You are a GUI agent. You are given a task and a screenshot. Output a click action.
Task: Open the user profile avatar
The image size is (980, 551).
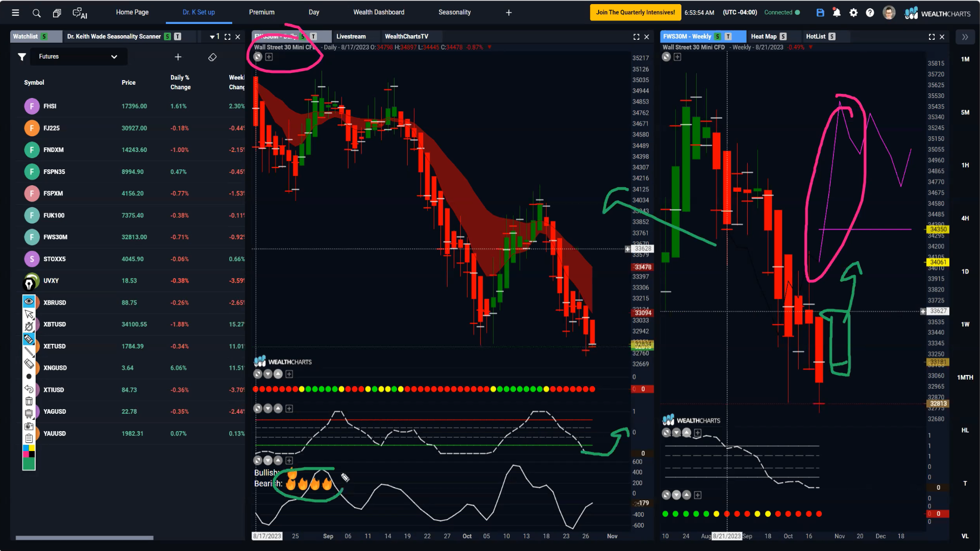pyautogui.click(x=889, y=12)
